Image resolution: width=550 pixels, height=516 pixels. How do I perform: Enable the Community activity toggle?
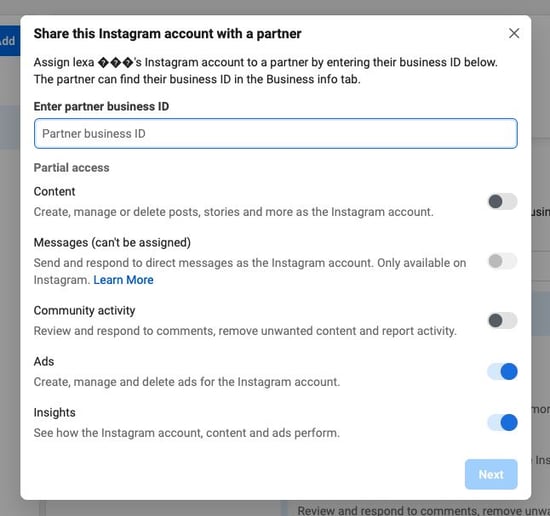point(502,320)
